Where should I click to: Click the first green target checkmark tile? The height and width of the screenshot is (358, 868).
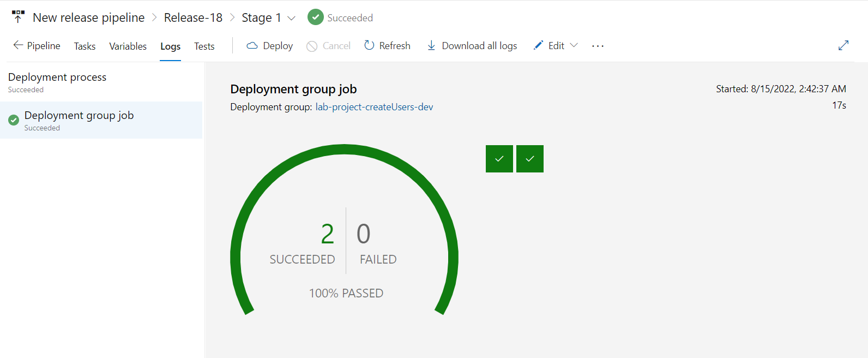coord(499,159)
